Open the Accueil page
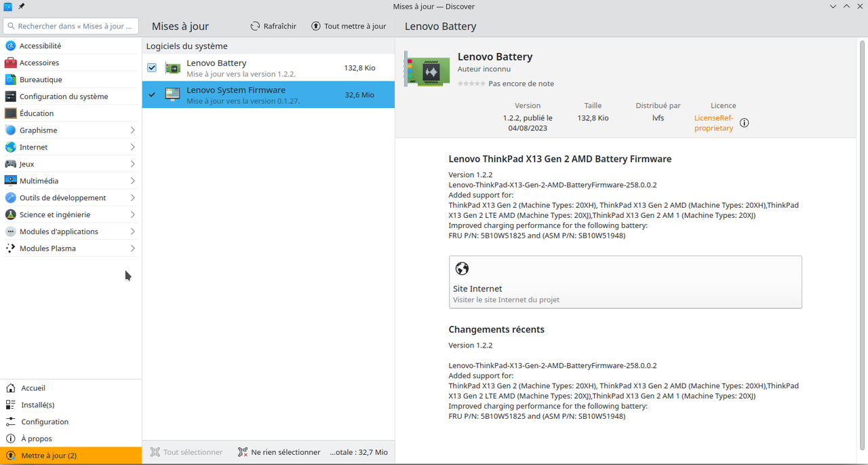This screenshot has width=868, height=465. (x=71, y=388)
